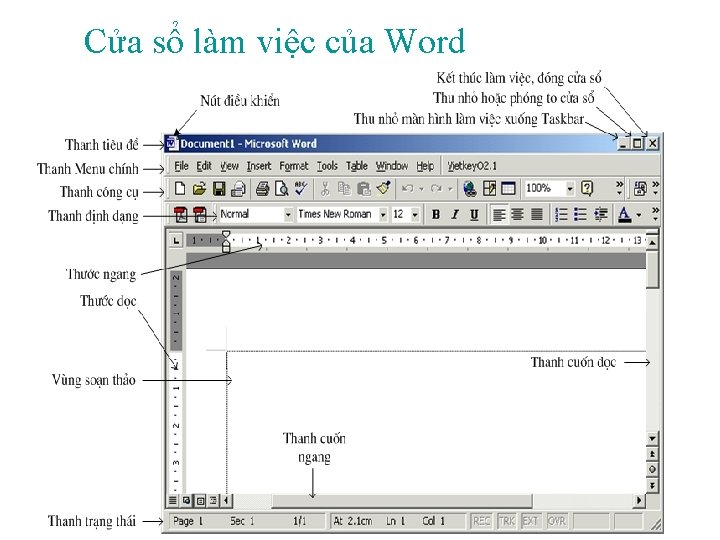Click toolbar icon right of Help chevron

(x=640, y=189)
